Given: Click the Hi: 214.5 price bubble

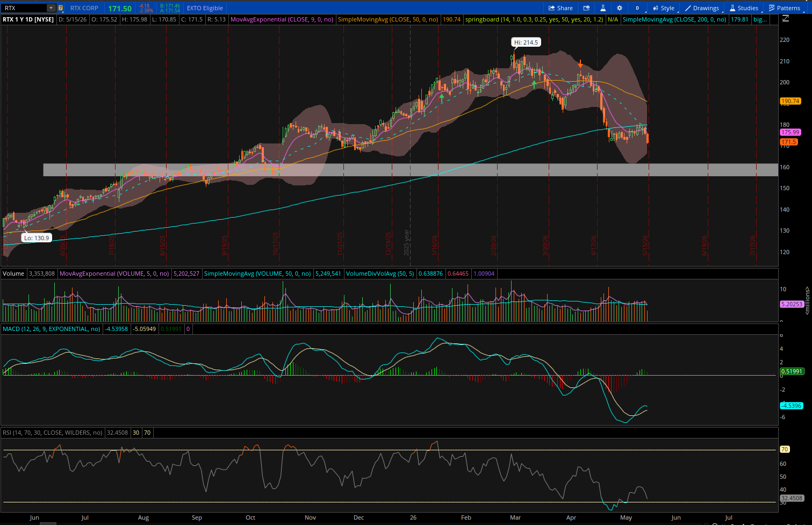Looking at the screenshot, I should 526,42.
